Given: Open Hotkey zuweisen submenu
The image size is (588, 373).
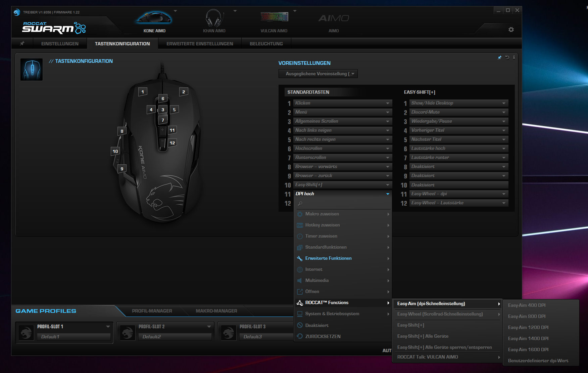Looking at the screenshot, I should 343,225.
